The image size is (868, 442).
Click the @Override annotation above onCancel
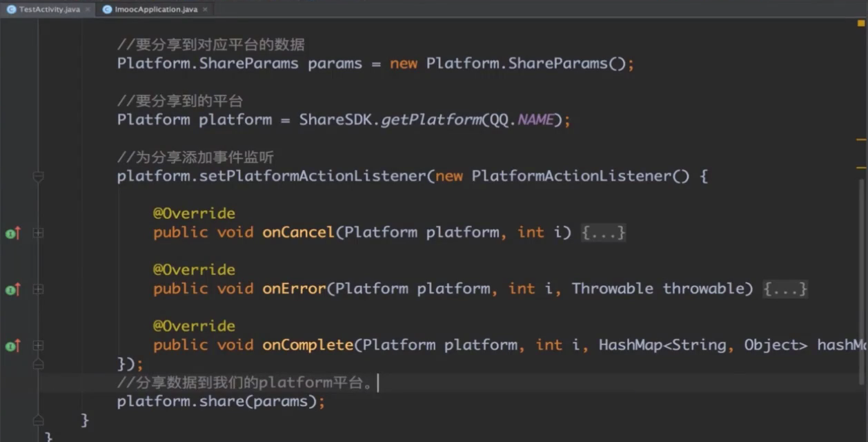point(194,213)
